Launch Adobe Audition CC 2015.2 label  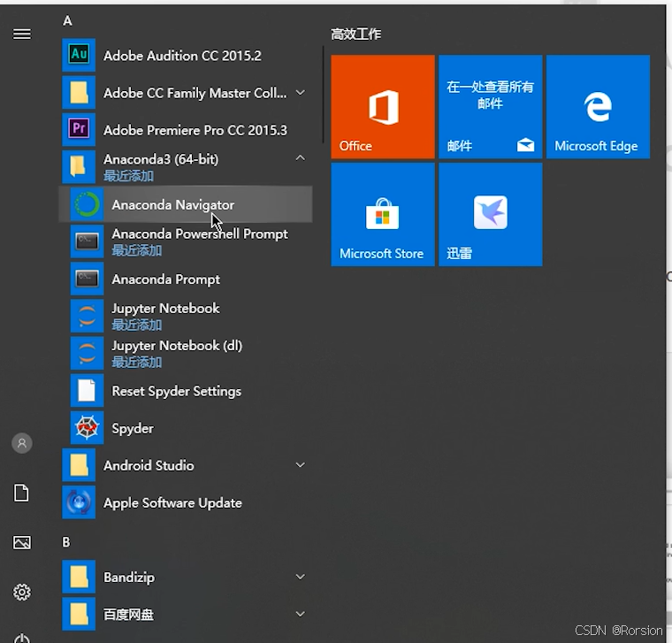click(182, 56)
